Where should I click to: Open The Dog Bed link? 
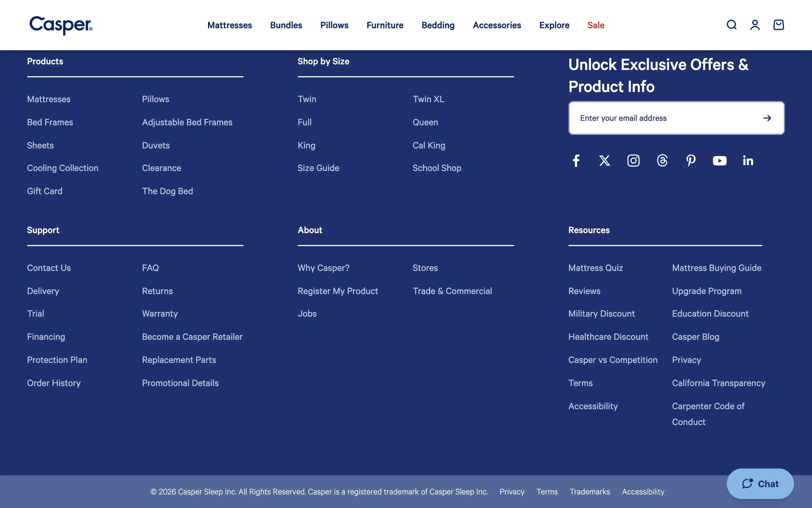(167, 191)
